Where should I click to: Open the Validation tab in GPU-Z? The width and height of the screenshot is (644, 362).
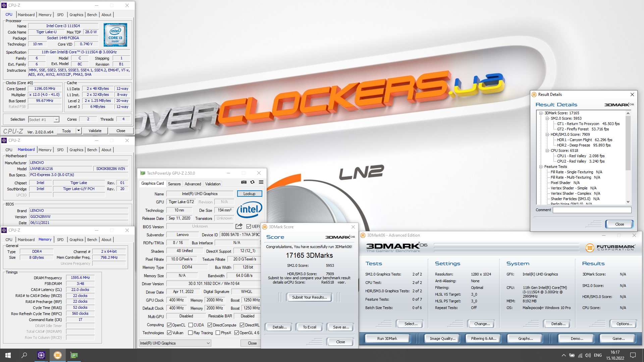click(213, 184)
